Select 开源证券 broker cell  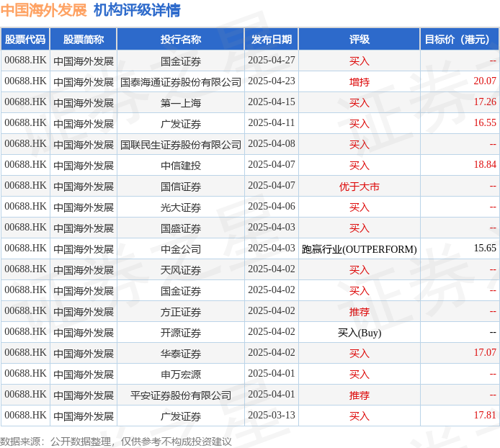pyautogui.click(x=181, y=333)
